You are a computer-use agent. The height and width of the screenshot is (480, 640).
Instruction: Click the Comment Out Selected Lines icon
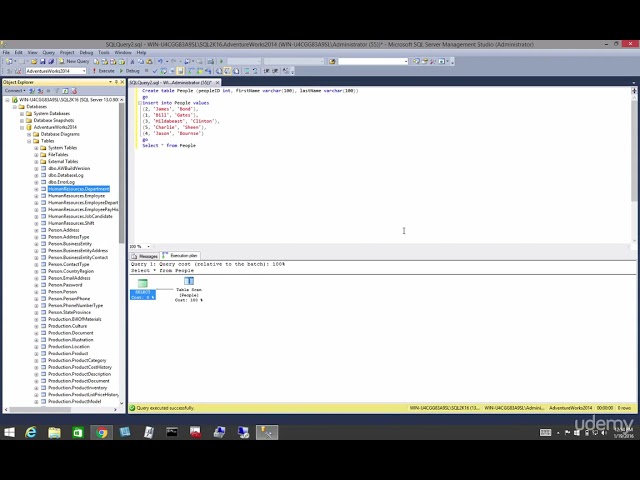coord(247,71)
